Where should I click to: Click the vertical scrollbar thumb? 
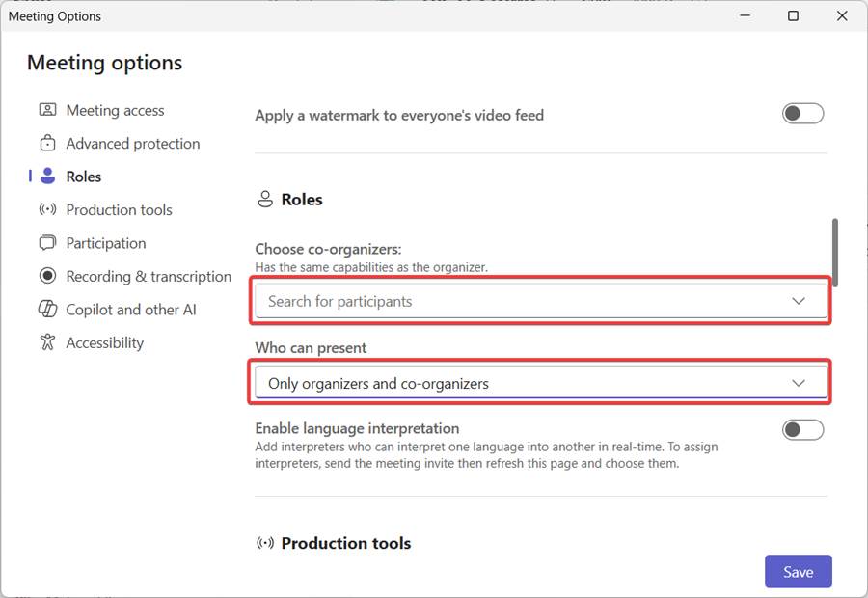coord(835,252)
